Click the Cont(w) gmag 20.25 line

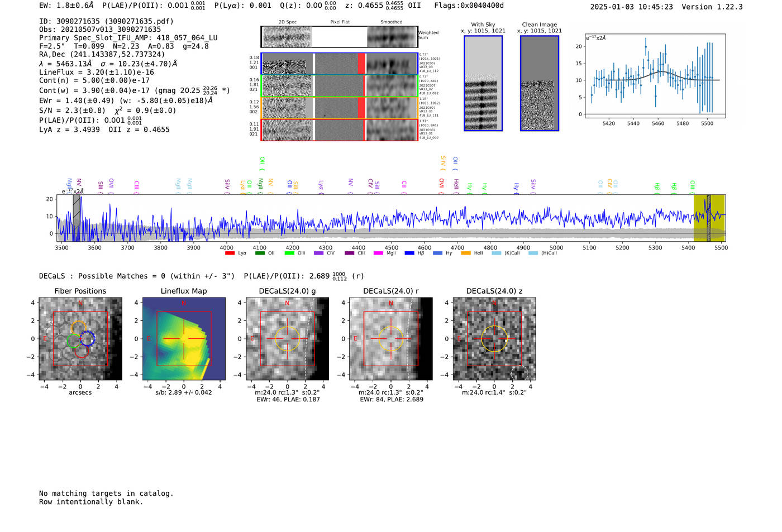tap(135, 90)
